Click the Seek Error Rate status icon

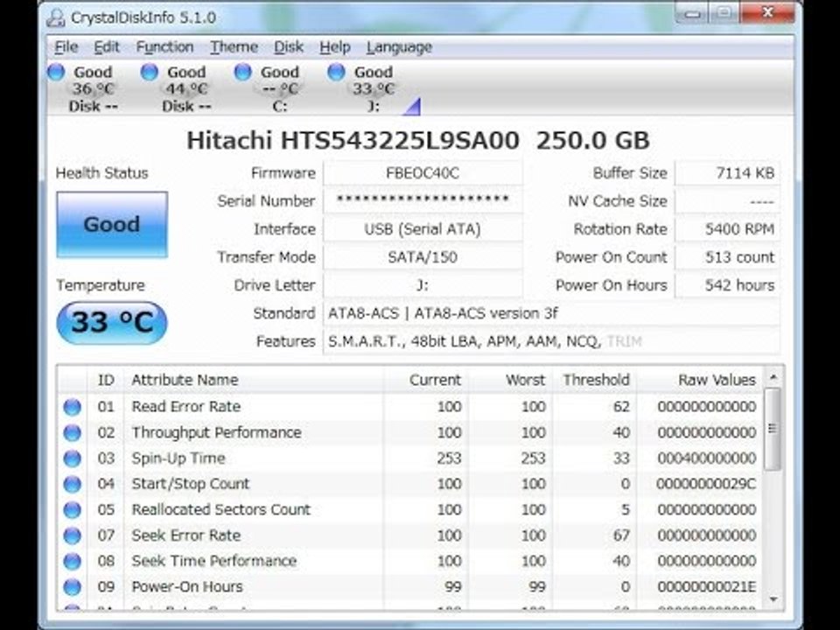tap(73, 535)
